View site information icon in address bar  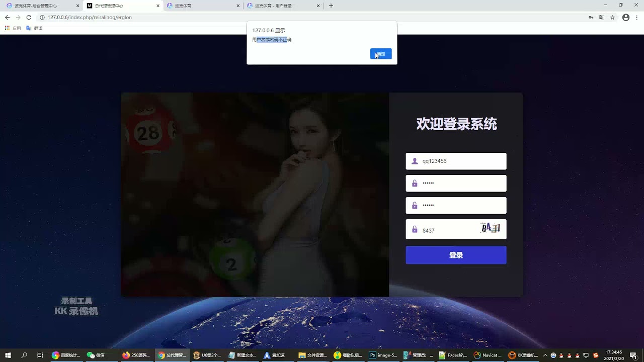[42, 17]
